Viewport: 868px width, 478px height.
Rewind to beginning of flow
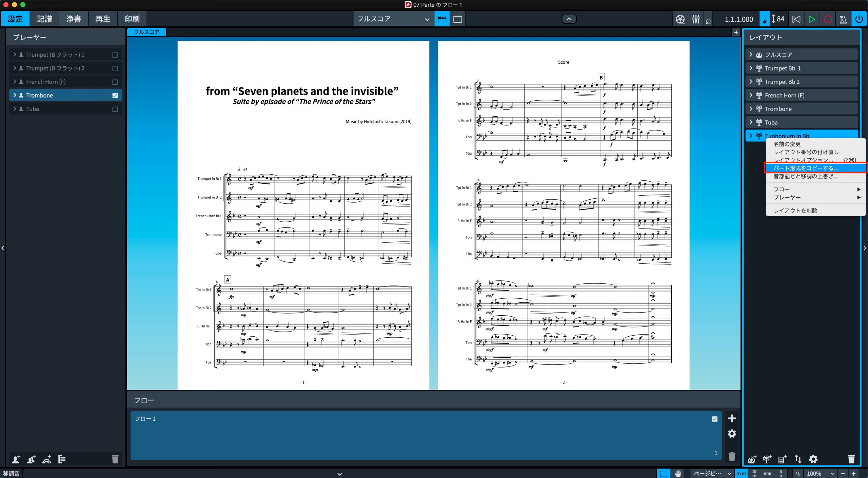[796, 19]
